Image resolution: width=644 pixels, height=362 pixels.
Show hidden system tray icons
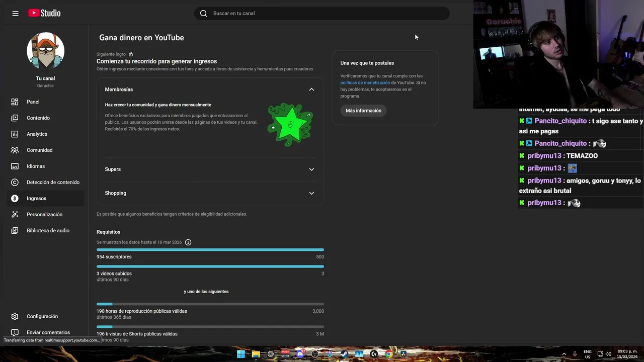(x=563, y=354)
